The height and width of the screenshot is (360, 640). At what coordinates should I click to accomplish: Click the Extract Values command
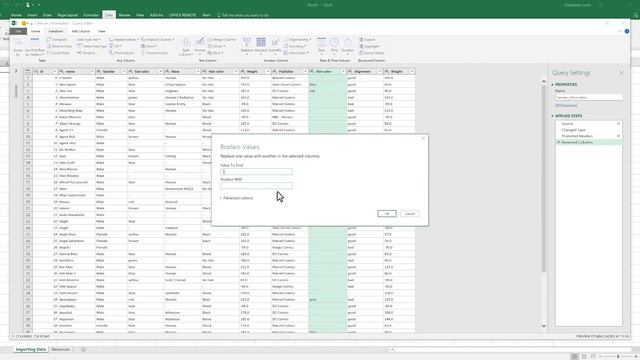point(372,53)
